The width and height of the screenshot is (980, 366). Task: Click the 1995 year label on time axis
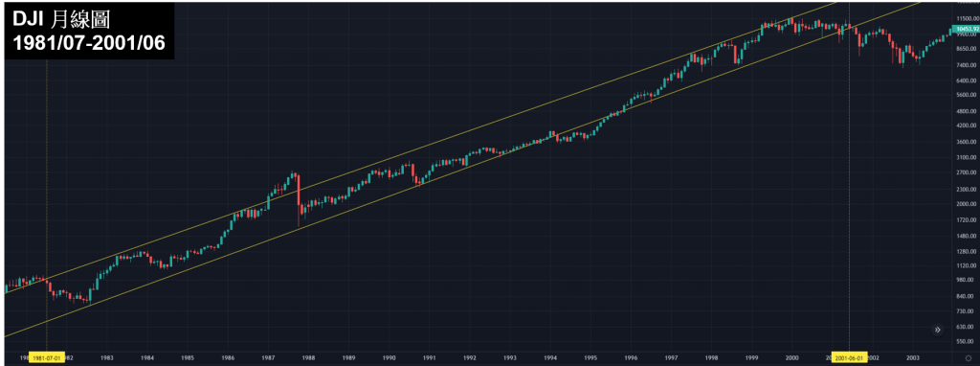(590, 358)
